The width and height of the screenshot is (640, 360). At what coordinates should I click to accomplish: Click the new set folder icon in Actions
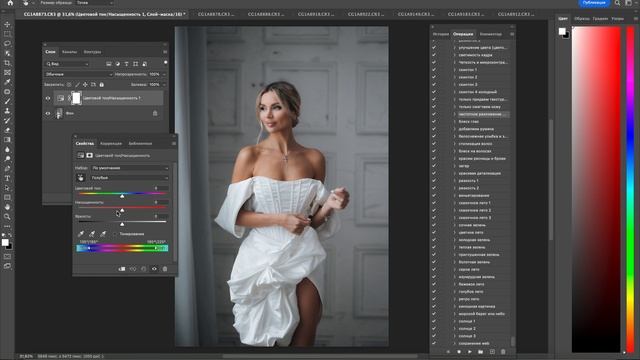pos(480,351)
